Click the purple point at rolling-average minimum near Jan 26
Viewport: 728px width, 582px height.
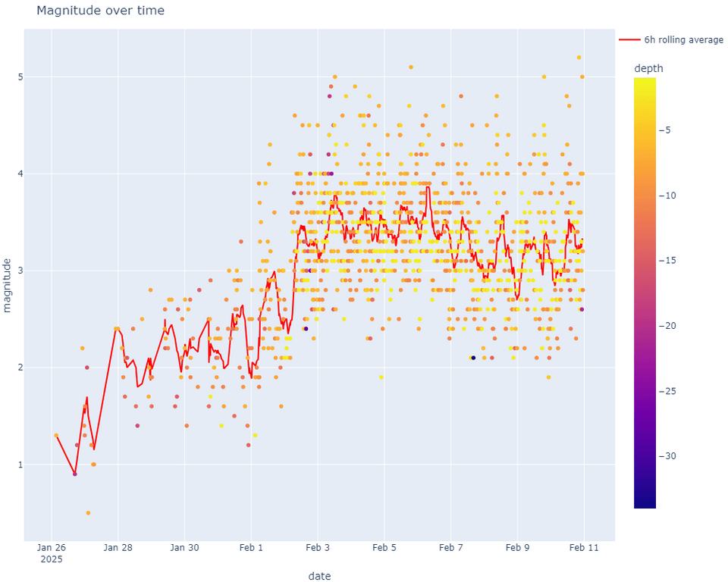coord(75,474)
